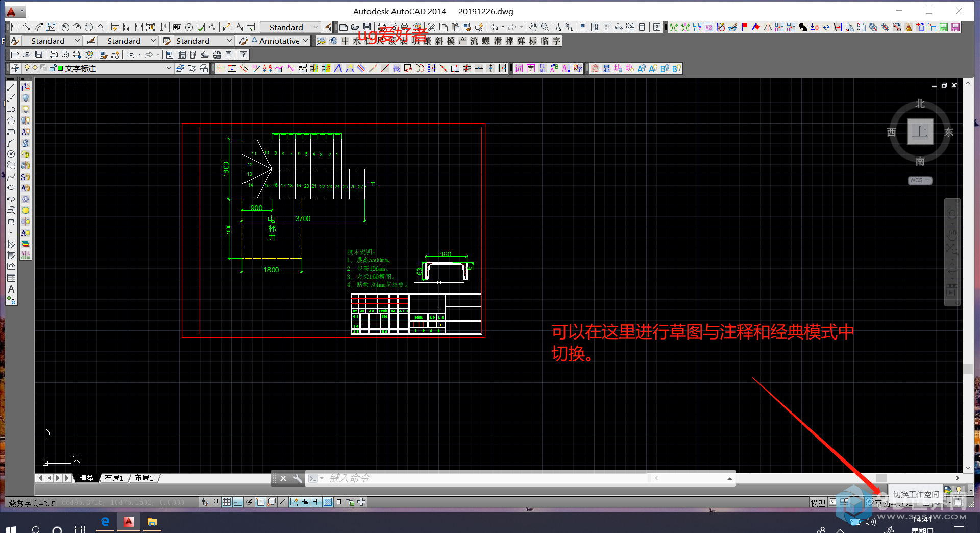Select the Multiline Text A tool
The height and width of the screenshot is (533, 980).
[x=11, y=289]
